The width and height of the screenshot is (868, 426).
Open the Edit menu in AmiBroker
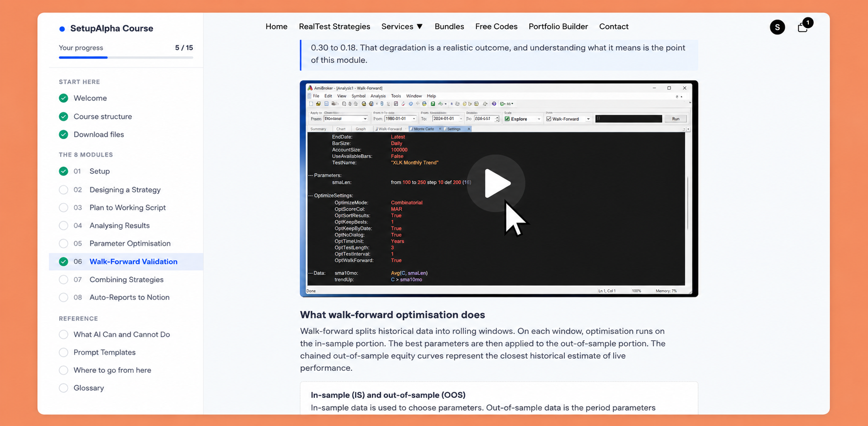[328, 96]
